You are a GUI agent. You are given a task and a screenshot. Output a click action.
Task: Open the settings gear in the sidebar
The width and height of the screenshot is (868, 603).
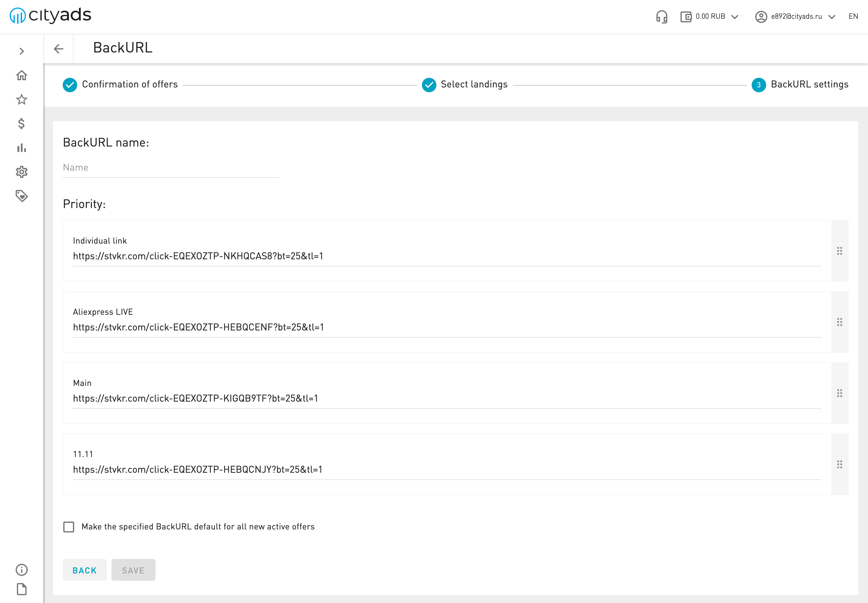pyautogui.click(x=21, y=172)
